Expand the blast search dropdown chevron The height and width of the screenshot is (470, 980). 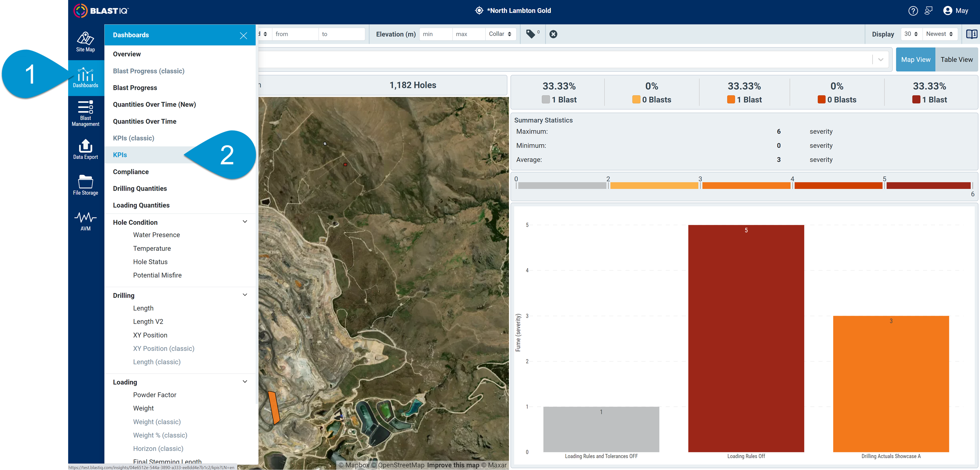click(x=881, y=59)
